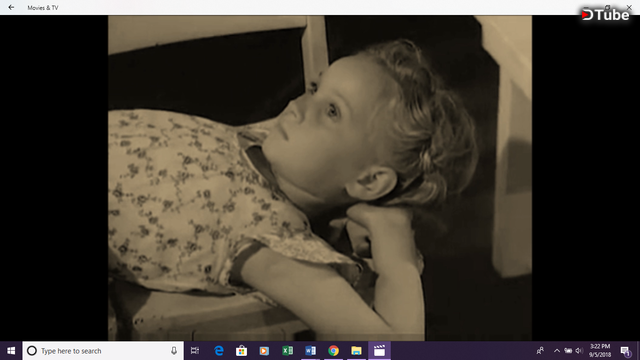The image size is (640, 360).
Task: Check the battery status icon
Action: pyautogui.click(x=568, y=351)
